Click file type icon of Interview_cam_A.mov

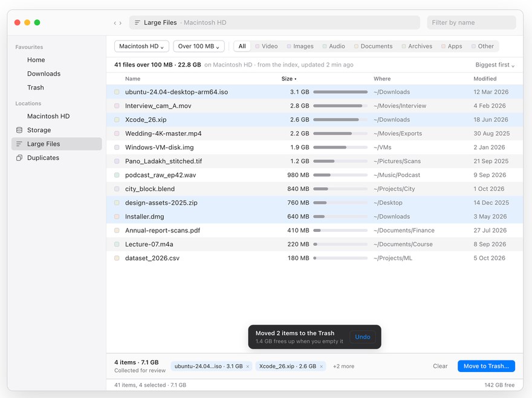117,106
